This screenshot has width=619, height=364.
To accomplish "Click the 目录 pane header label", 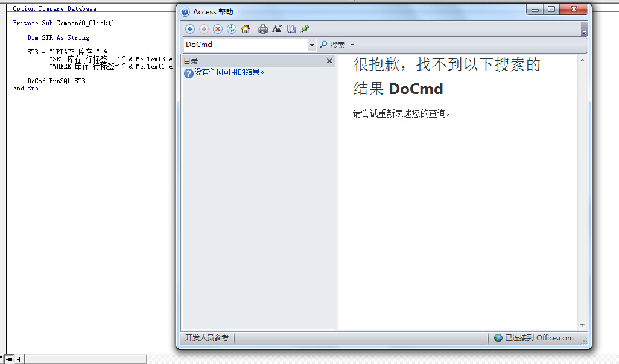I will point(191,61).
